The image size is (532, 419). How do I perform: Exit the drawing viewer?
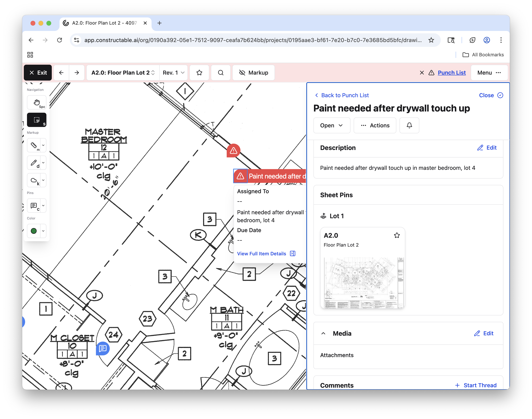point(38,73)
